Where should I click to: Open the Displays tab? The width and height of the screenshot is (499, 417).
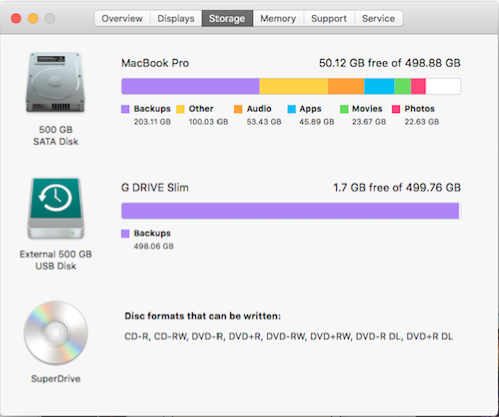click(x=176, y=18)
